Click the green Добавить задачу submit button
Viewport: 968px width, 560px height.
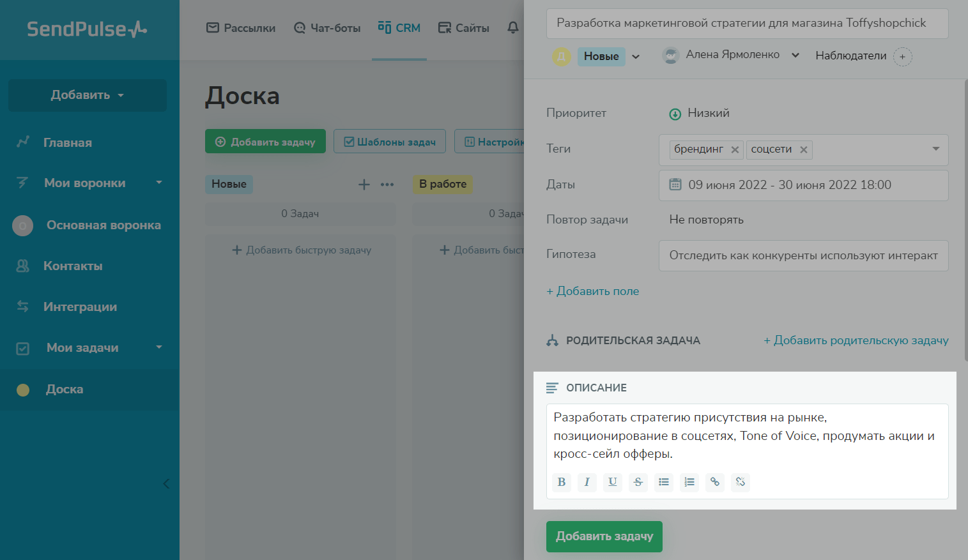tap(604, 536)
